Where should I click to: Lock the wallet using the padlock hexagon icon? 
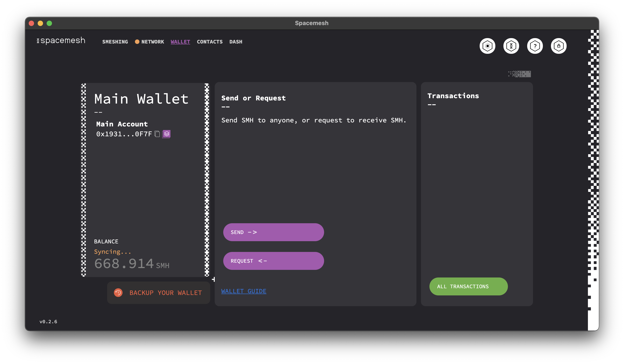(559, 46)
